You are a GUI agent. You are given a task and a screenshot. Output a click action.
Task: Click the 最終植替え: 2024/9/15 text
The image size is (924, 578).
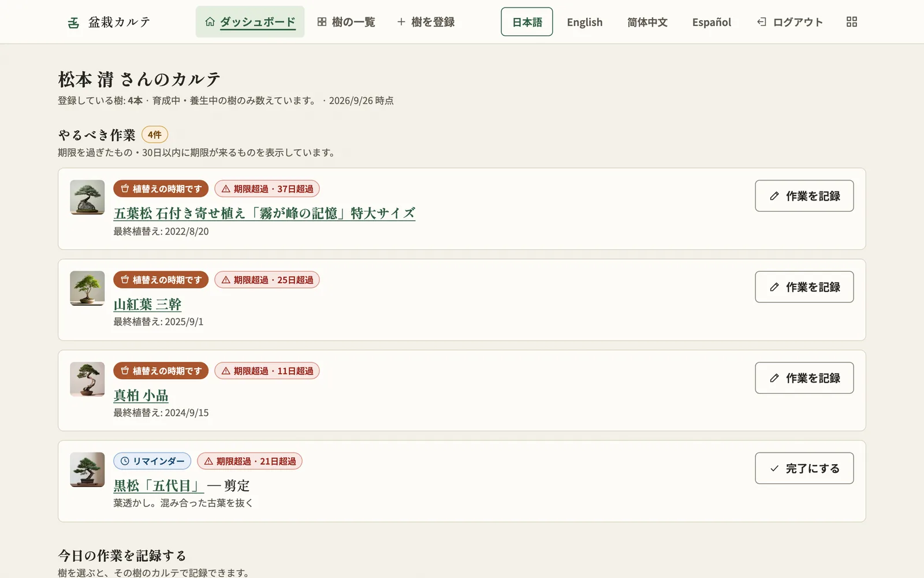point(161,413)
